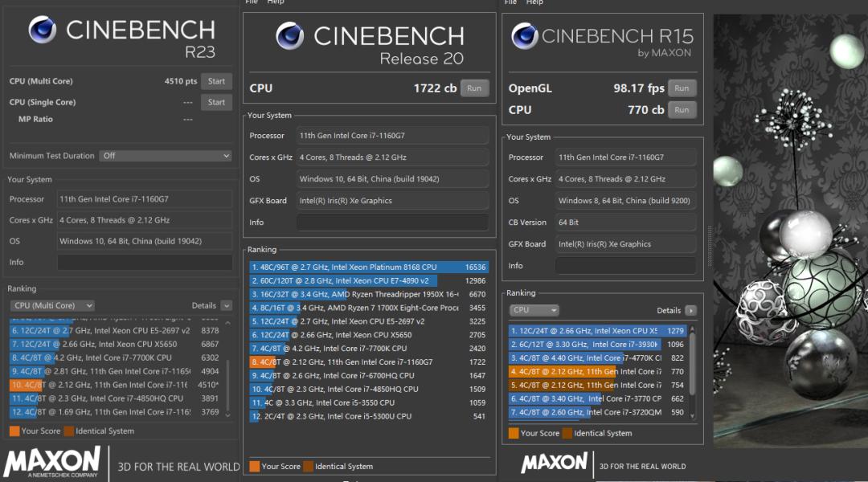Select R20 ranking row Xeon Platinum 8168
868x482 pixels.
coord(369,267)
